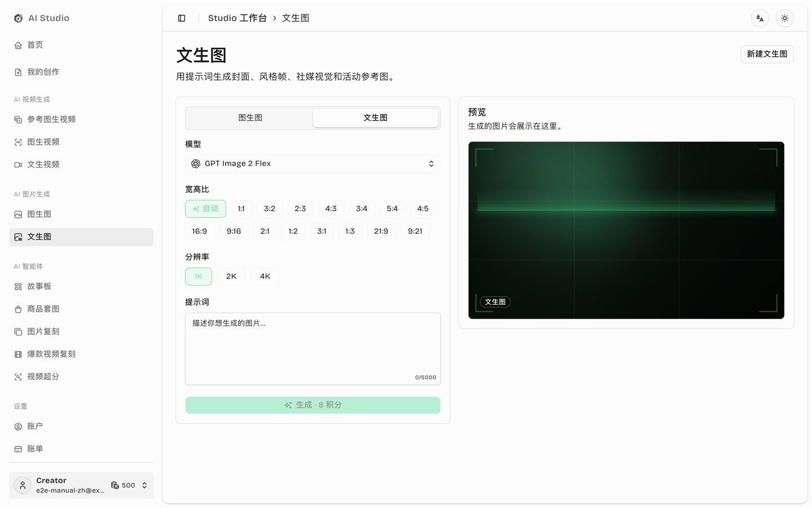Viewport: 812px width, 508px height.
Task: Select 5:4 aspect ratio
Action: [392, 209]
